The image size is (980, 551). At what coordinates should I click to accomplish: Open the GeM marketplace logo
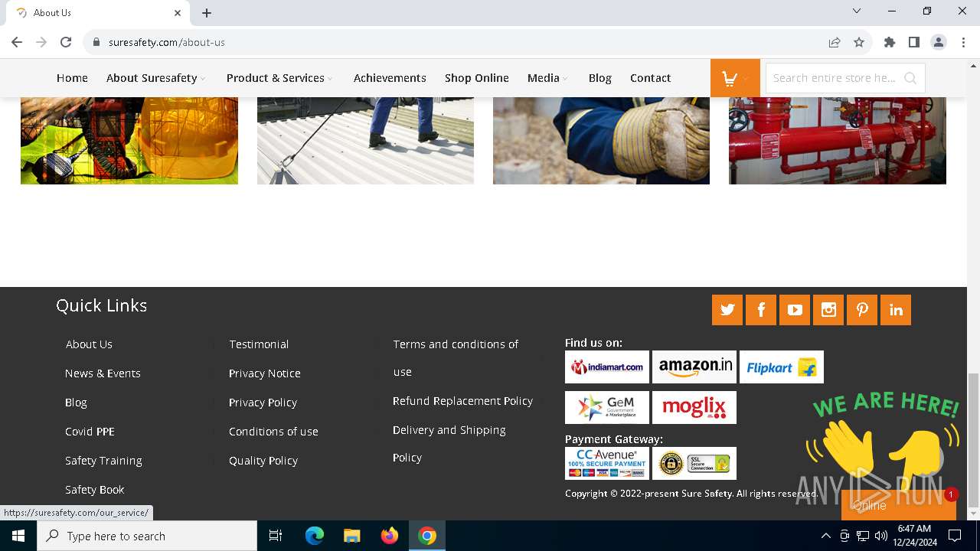tap(607, 407)
